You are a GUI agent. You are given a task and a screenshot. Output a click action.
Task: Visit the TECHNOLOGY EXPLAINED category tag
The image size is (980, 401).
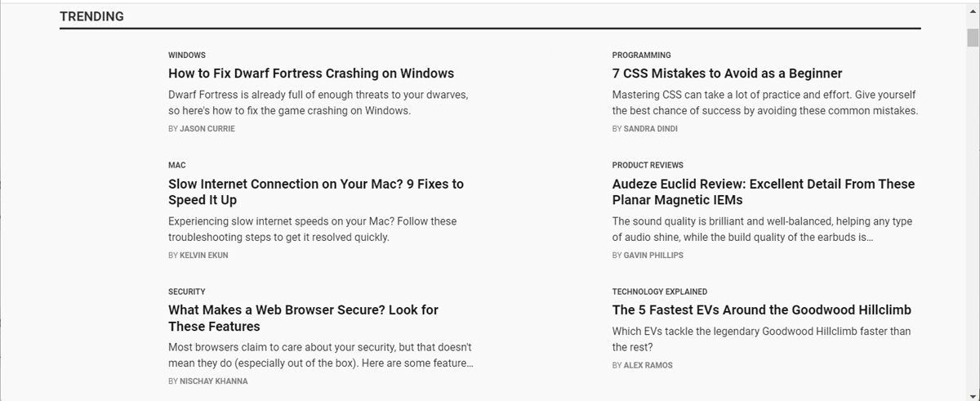click(660, 292)
